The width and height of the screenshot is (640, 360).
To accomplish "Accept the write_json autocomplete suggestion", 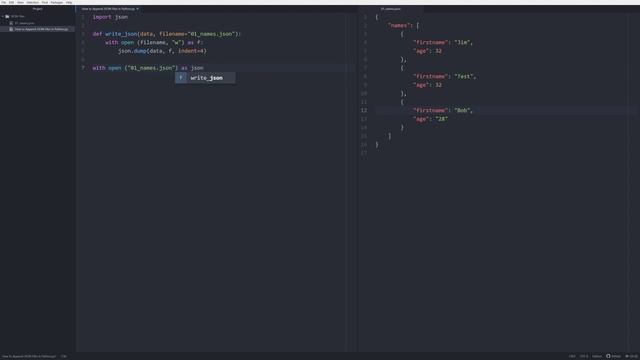I will pyautogui.click(x=205, y=78).
